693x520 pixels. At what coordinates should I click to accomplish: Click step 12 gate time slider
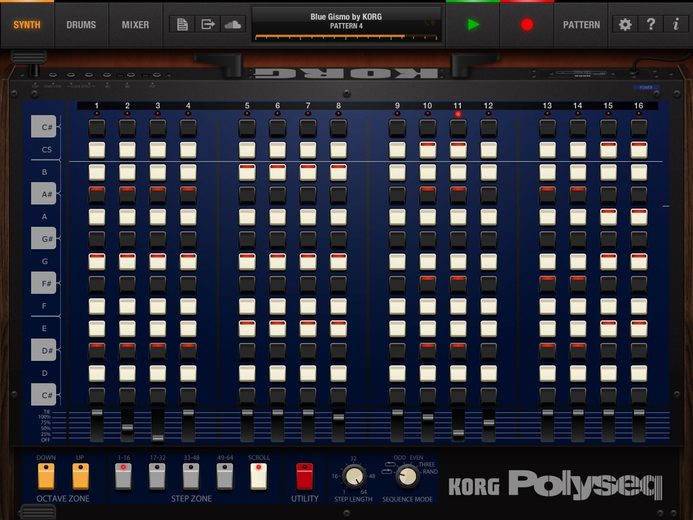[x=488, y=423]
